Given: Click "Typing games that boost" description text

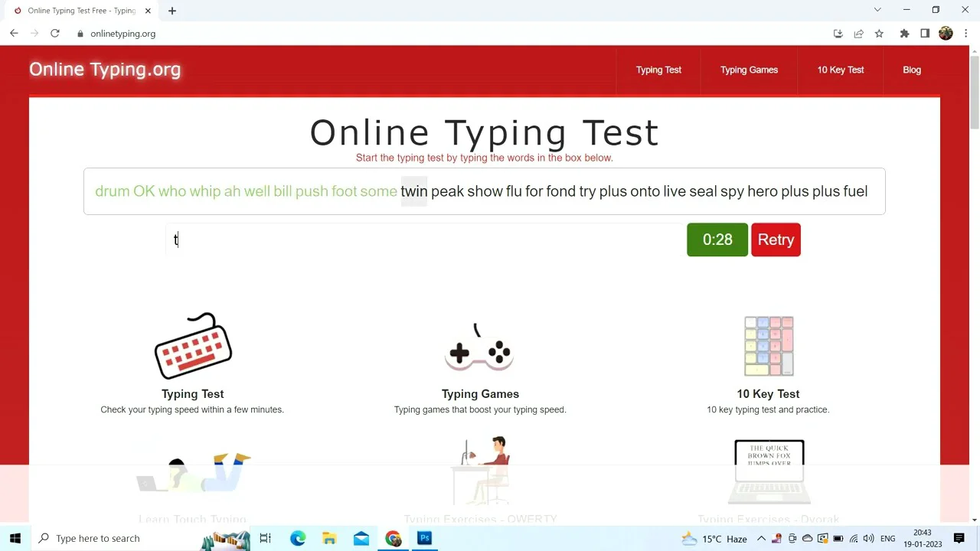Looking at the screenshot, I should 480,409.
